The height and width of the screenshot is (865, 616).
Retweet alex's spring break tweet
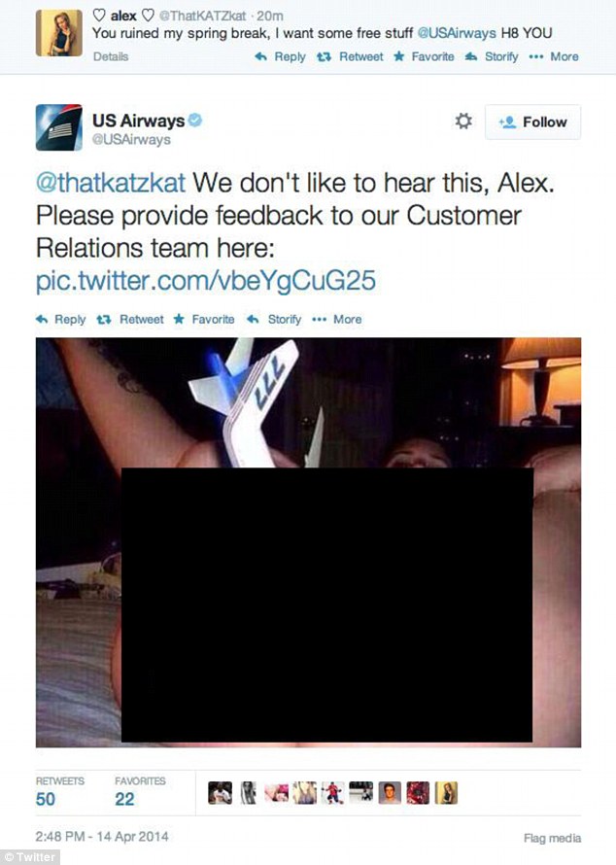coord(350,56)
